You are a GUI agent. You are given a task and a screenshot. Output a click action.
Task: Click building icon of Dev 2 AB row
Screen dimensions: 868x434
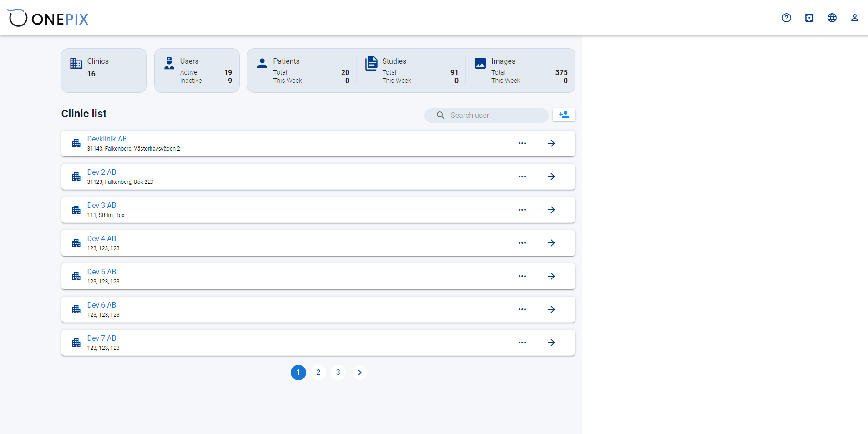point(76,177)
